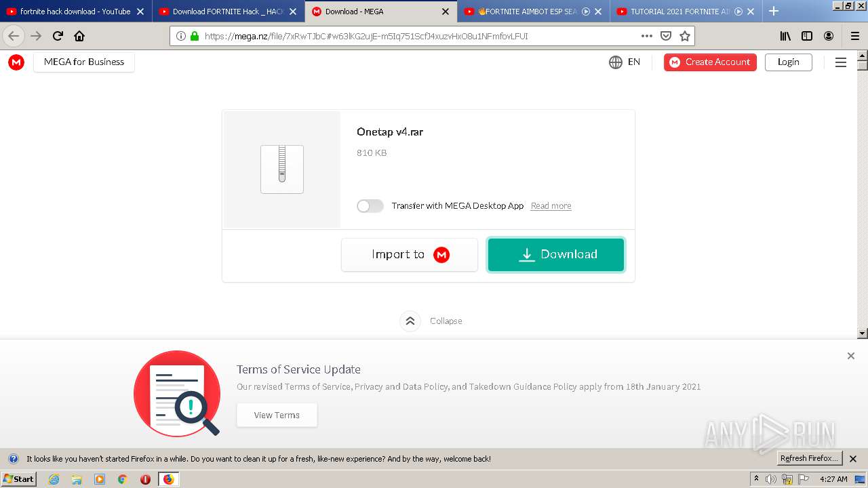Open page actions three-dot menu
Screen dimensions: 868x488
coord(647,36)
